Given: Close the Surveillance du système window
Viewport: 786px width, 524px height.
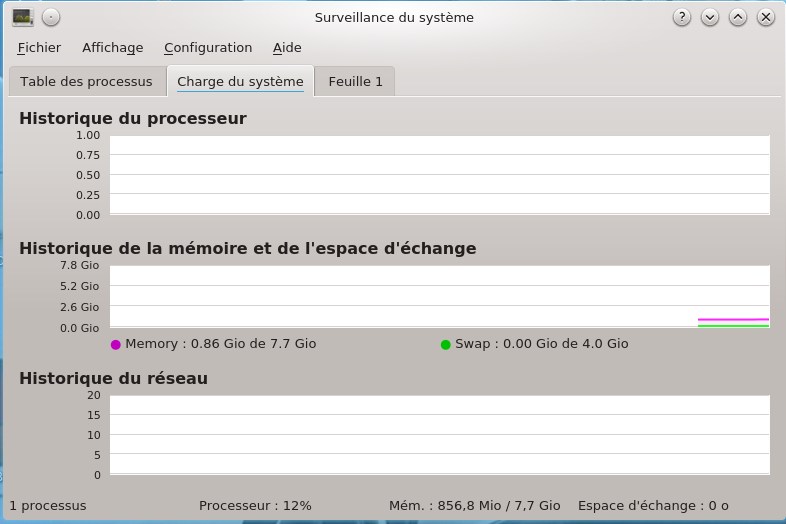Looking at the screenshot, I should (x=766, y=17).
